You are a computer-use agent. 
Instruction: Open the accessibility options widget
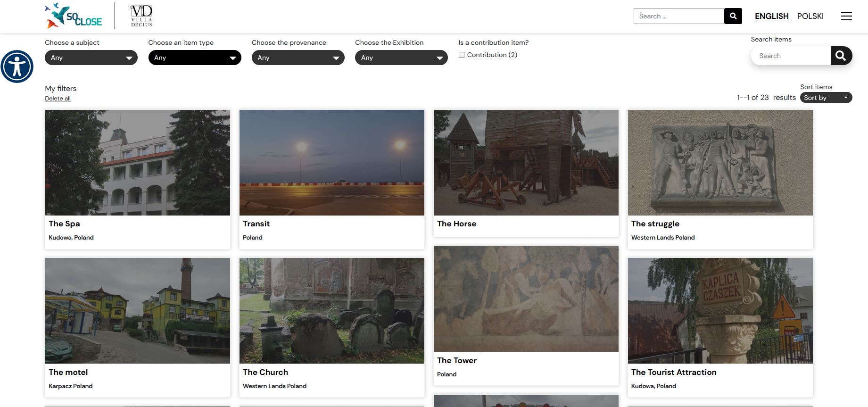click(x=17, y=66)
